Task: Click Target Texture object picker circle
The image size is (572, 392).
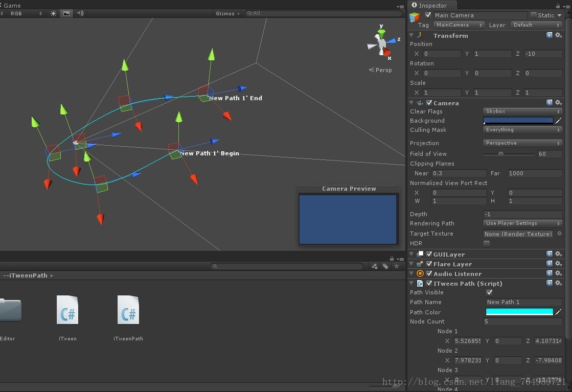Action: coord(559,234)
